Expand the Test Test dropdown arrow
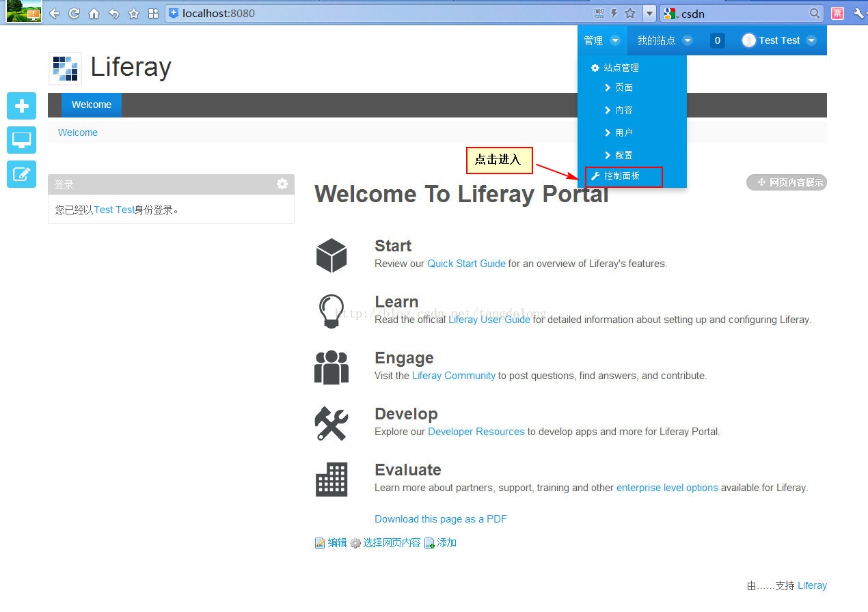This screenshot has height=612, width=868. tap(811, 40)
